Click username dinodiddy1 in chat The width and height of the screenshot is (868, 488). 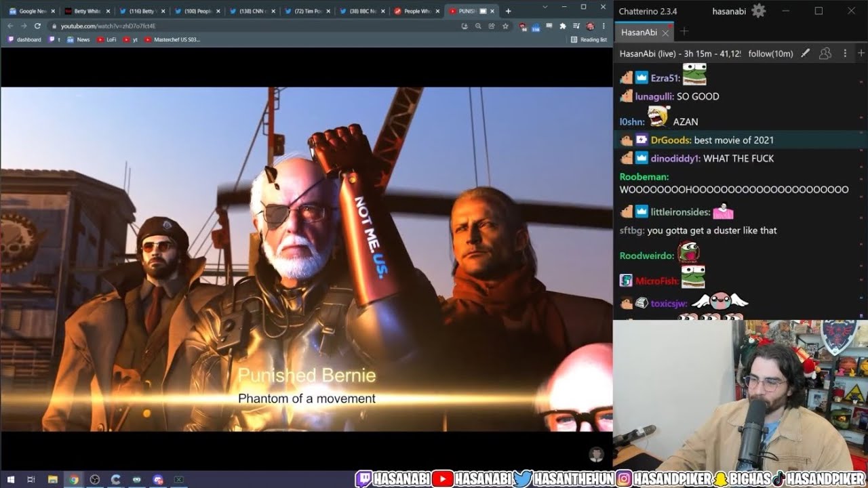click(x=675, y=159)
